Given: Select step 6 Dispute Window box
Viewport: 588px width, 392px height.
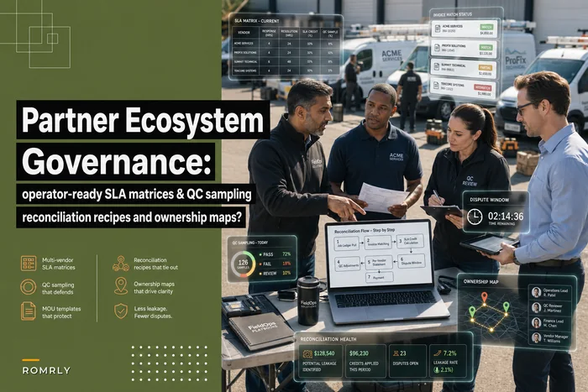Looking at the screenshot, I should [411, 261].
